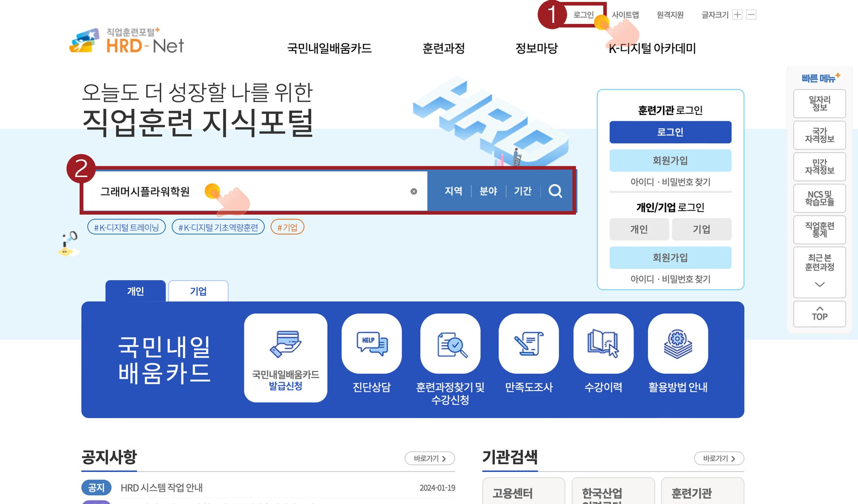Open 훈련과정 main menu

(x=443, y=48)
